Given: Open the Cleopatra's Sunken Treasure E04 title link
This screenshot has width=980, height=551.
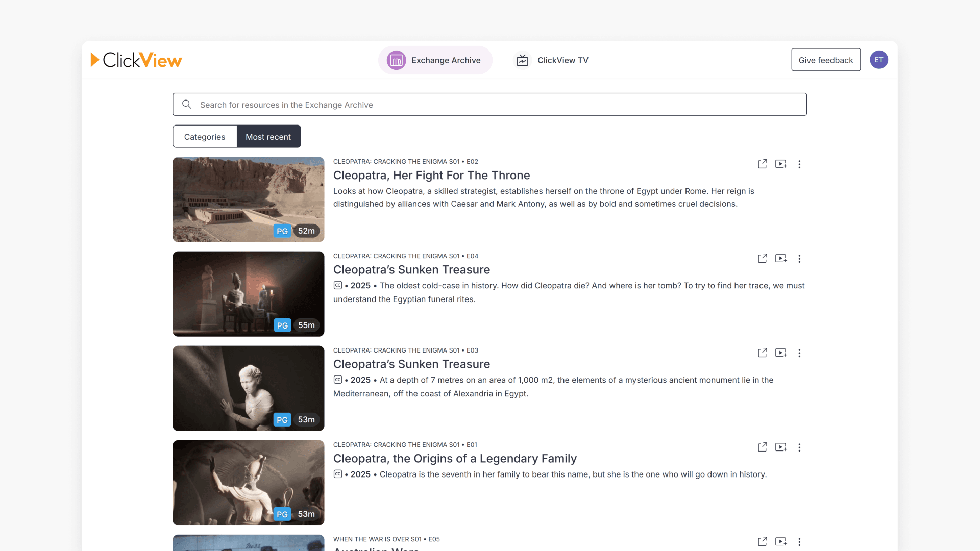Looking at the screenshot, I should click(411, 270).
